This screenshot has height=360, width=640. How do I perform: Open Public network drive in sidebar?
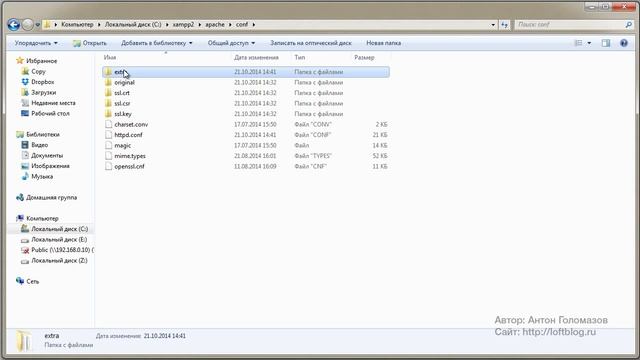pos(62,250)
